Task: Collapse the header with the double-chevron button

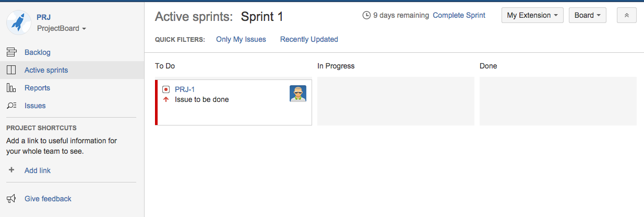Action: [x=626, y=15]
